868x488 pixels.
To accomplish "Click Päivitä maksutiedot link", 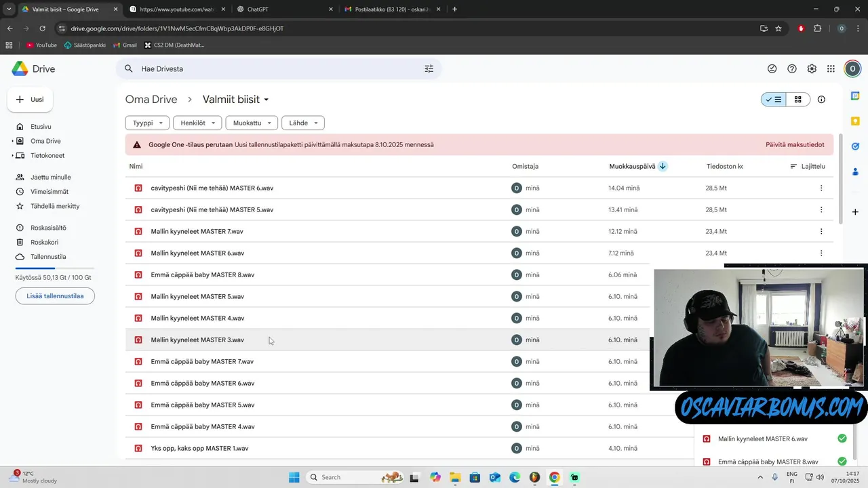I will [795, 144].
